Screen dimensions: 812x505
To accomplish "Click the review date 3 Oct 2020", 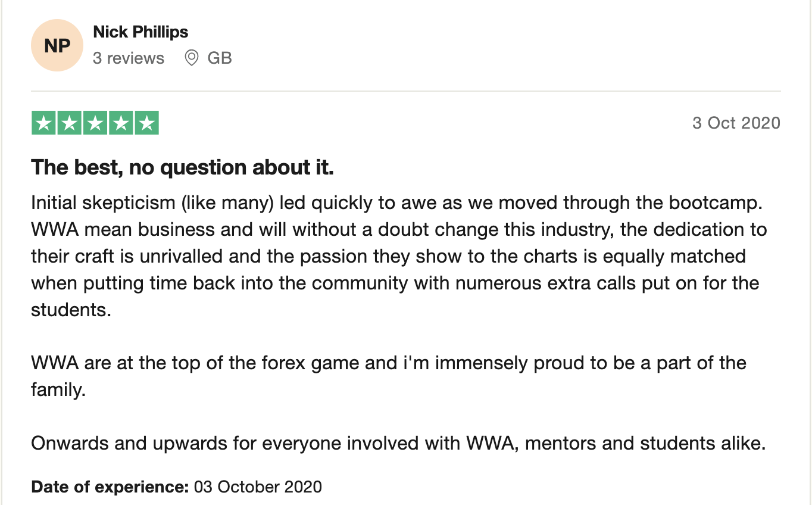I will (736, 123).
